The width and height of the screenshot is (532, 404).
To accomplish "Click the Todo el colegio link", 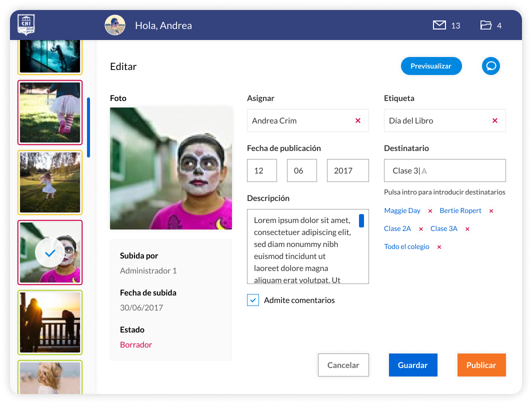I will point(406,246).
